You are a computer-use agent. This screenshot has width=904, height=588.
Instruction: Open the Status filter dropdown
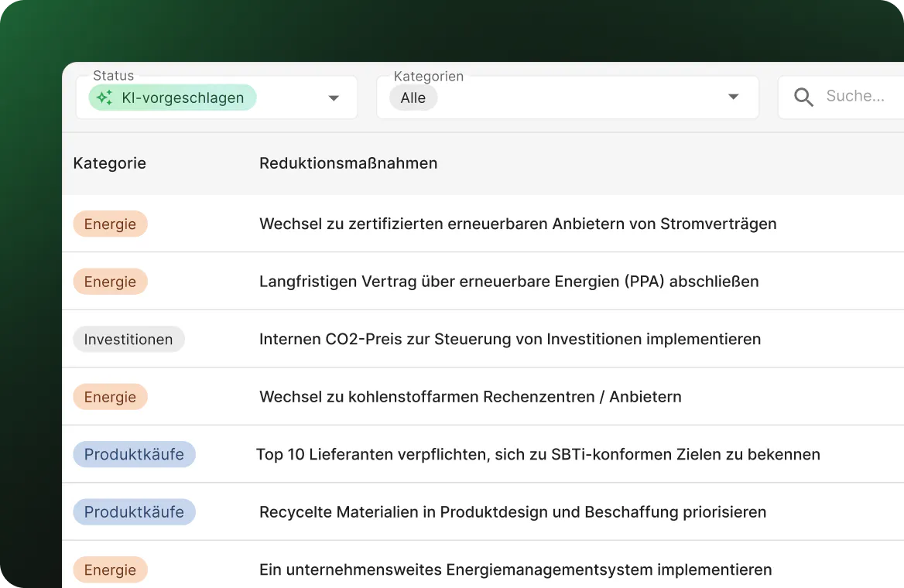point(333,97)
